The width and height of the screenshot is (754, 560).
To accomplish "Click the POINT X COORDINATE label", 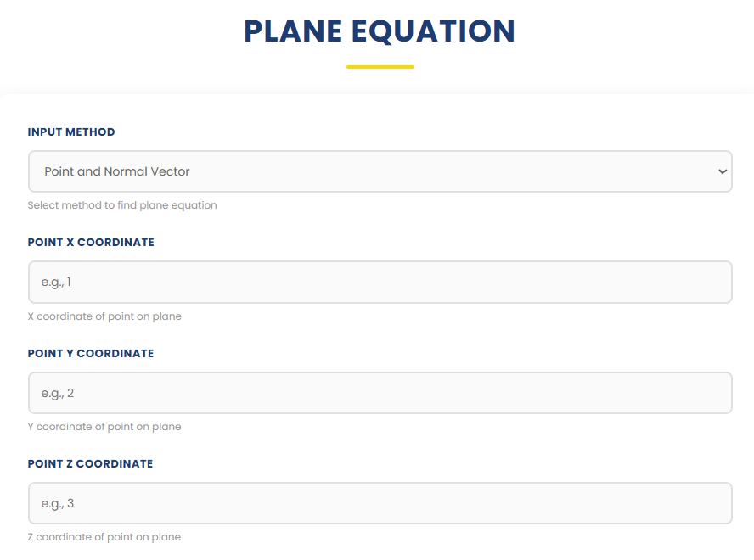I will point(90,242).
